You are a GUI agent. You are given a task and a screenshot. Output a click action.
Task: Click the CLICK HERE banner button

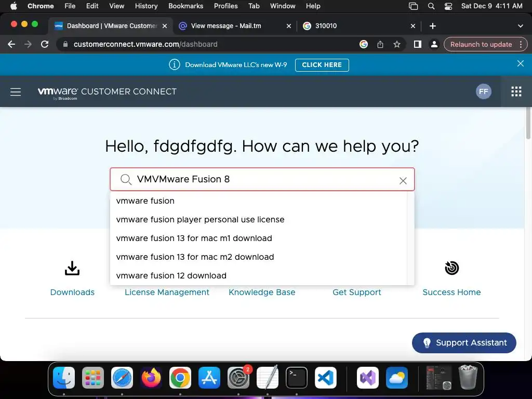322,65
